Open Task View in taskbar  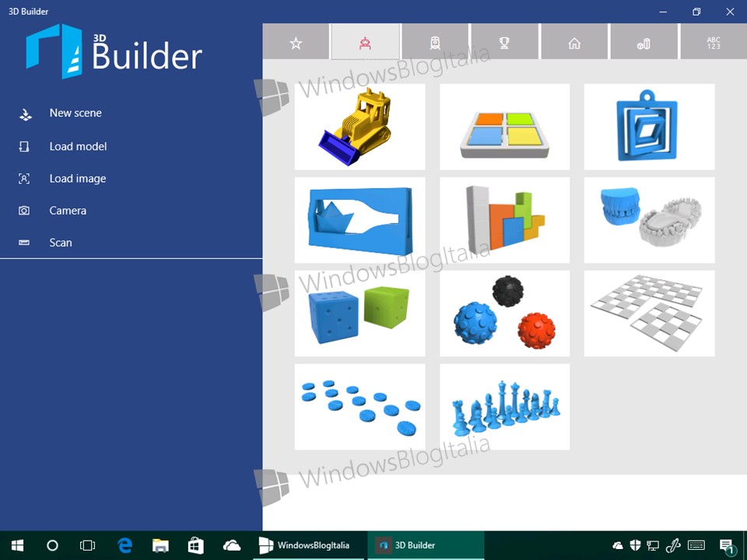coord(88,545)
